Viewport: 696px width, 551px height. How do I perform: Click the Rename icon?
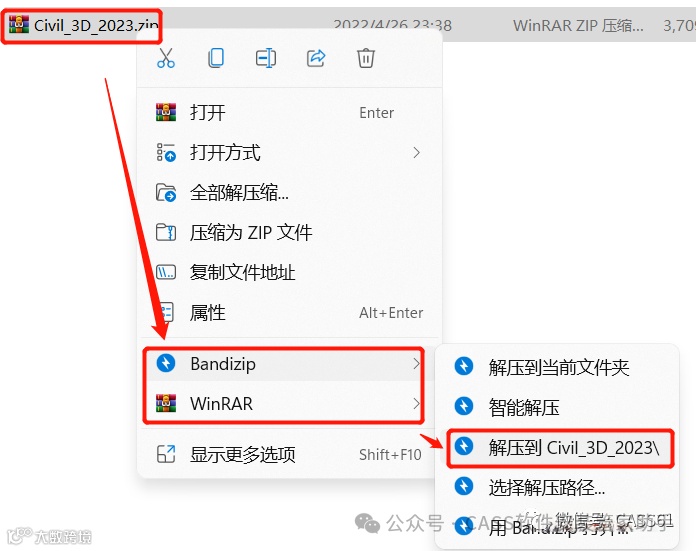click(x=266, y=58)
